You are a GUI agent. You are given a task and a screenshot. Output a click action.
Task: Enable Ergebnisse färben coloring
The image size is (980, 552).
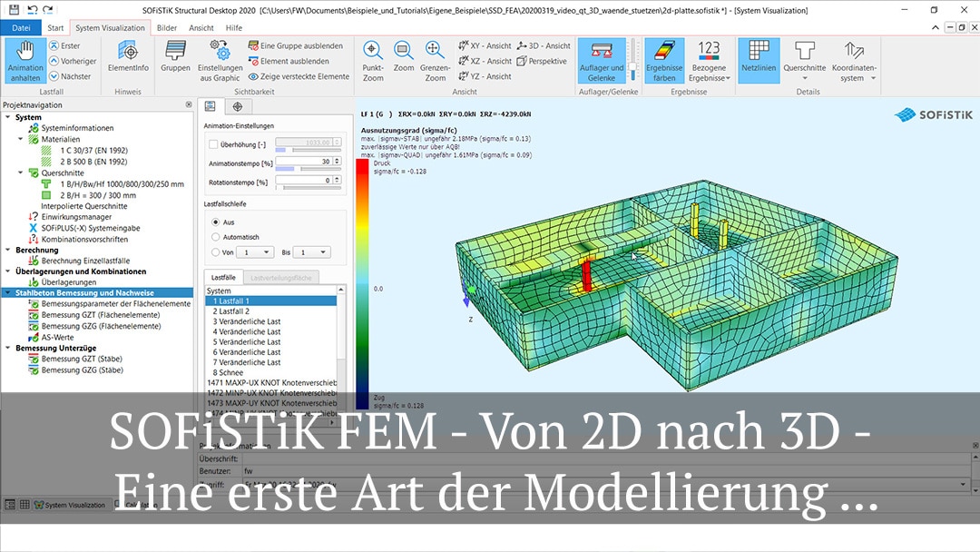click(x=664, y=62)
